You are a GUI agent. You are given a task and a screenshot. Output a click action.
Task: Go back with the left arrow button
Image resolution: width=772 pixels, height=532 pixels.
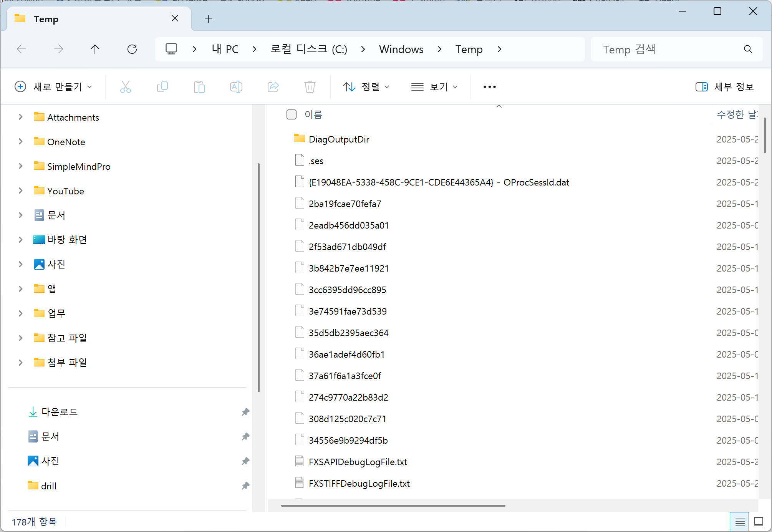coord(22,49)
